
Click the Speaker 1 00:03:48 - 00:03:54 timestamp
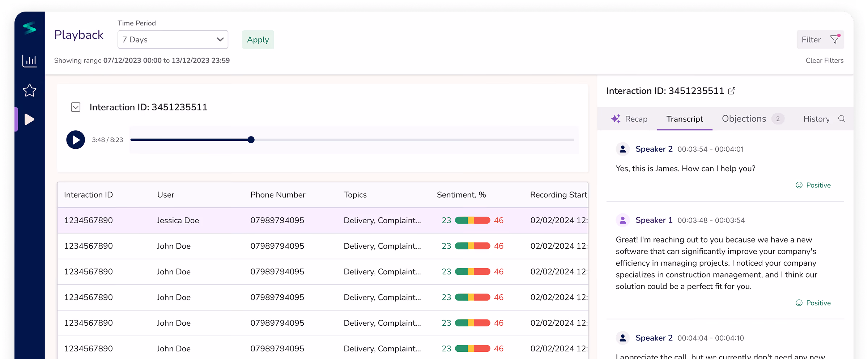click(x=711, y=220)
